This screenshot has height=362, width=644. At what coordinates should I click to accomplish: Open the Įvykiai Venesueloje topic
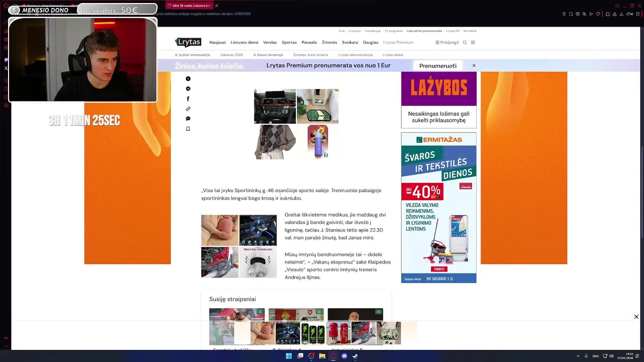click(x=193, y=55)
